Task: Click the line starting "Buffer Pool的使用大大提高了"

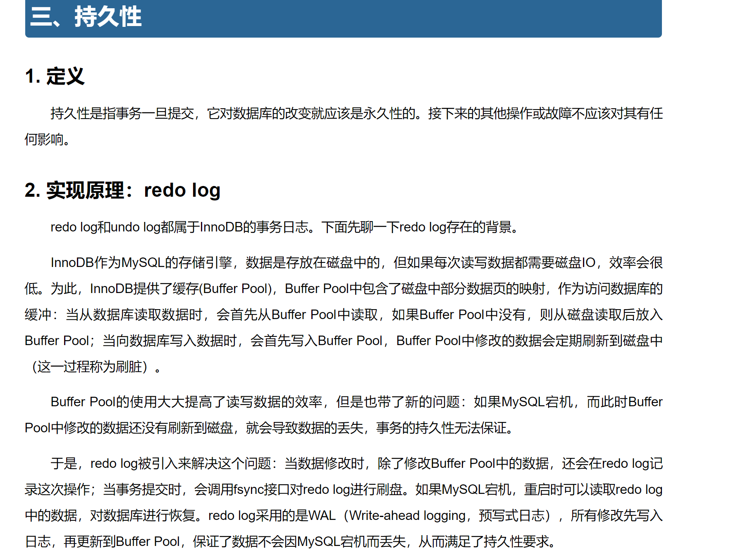Action: coord(356,402)
